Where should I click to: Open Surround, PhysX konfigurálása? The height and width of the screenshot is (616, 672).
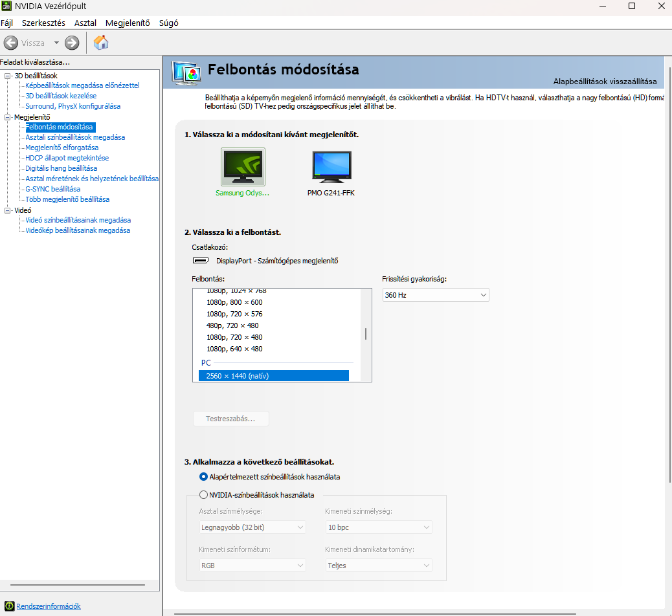tap(73, 106)
